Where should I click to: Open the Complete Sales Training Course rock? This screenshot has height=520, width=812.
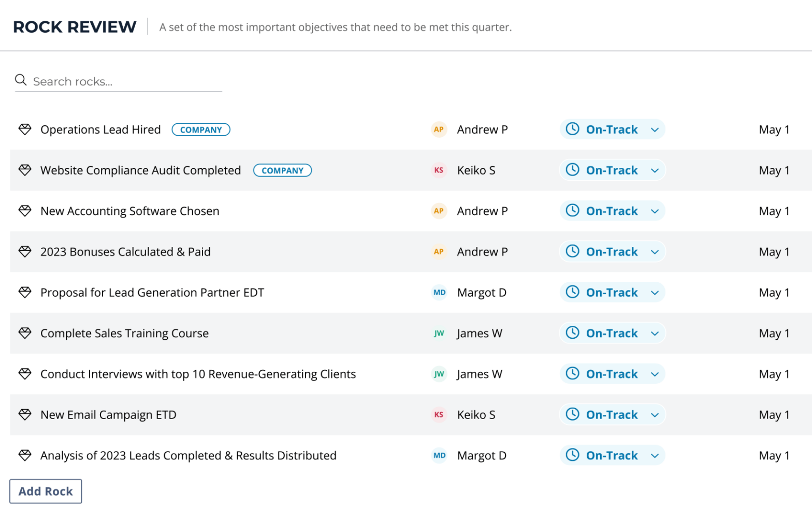click(x=124, y=333)
